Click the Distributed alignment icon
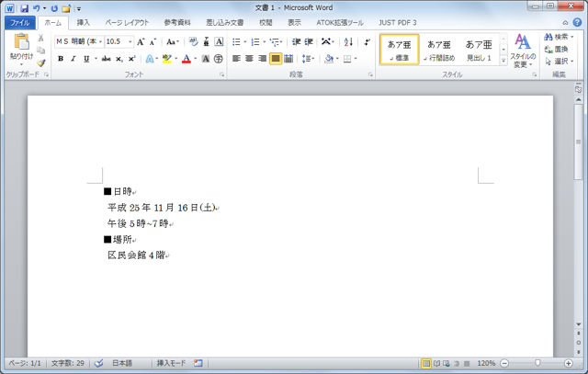Screen dimensions: 588x374 [x=288, y=59]
